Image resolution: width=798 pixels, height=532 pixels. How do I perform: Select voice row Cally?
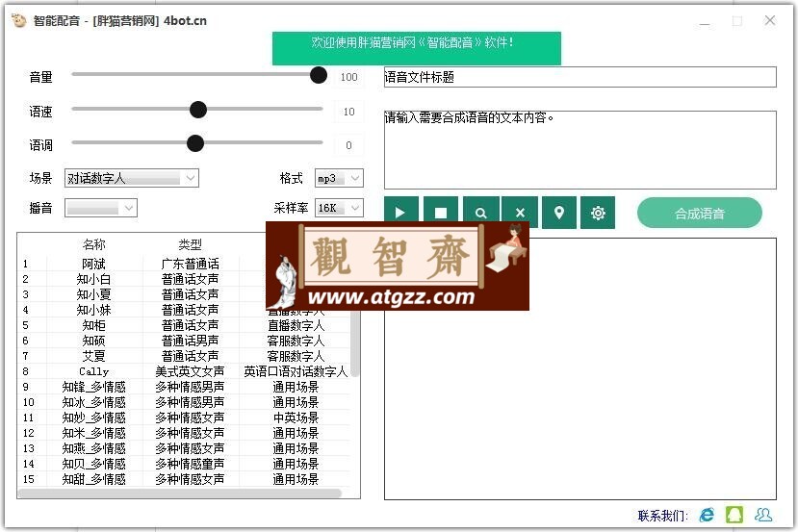click(x=184, y=371)
